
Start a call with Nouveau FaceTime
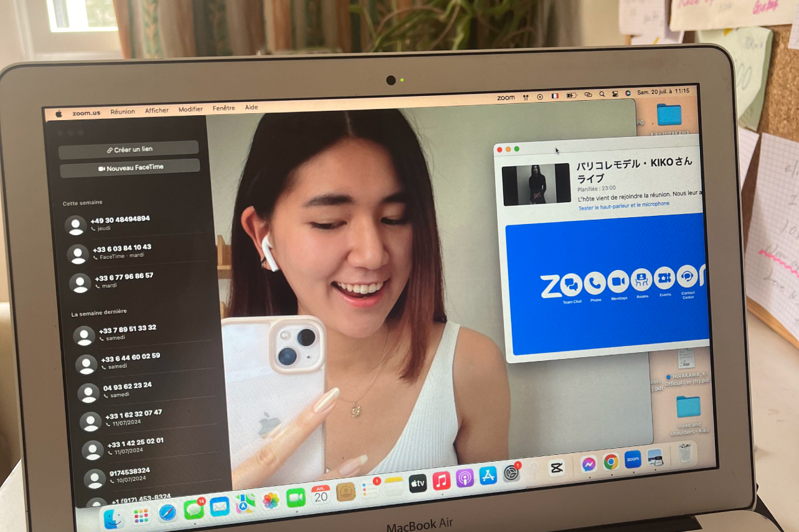click(130, 168)
